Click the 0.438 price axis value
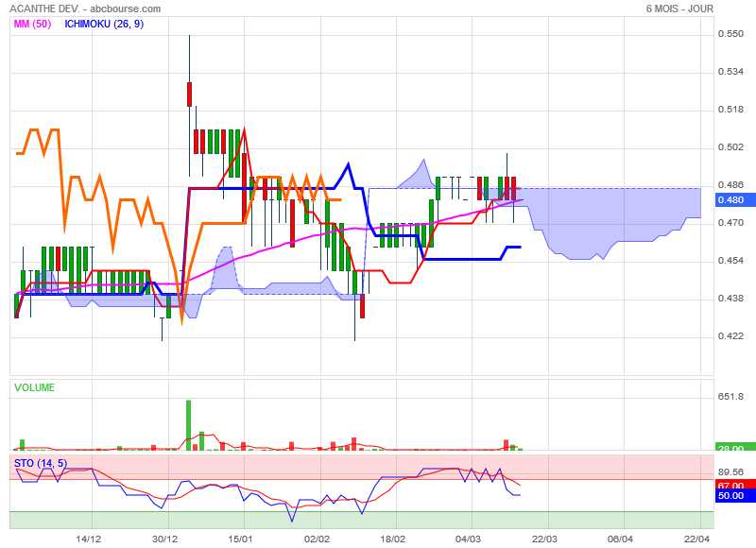 click(x=730, y=299)
